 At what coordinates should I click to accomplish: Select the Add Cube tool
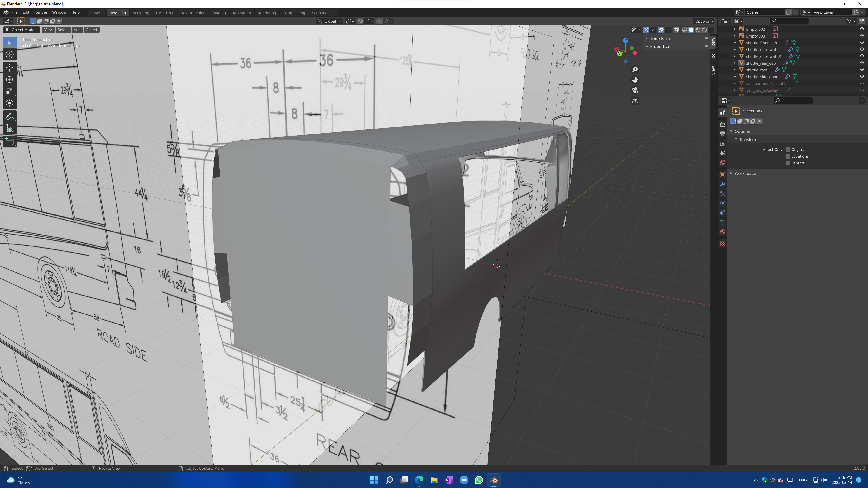point(9,142)
